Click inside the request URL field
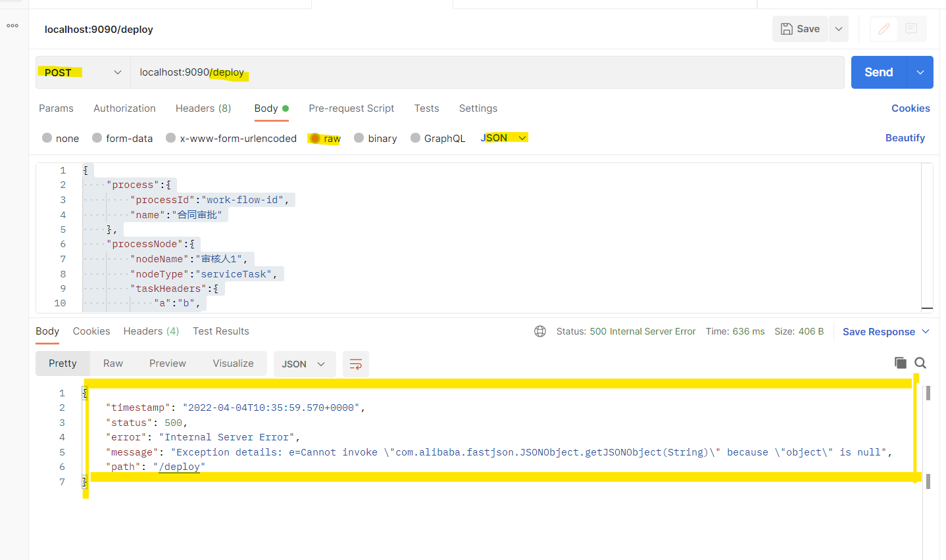Image resolution: width=946 pixels, height=560 pixels. click(329, 72)
